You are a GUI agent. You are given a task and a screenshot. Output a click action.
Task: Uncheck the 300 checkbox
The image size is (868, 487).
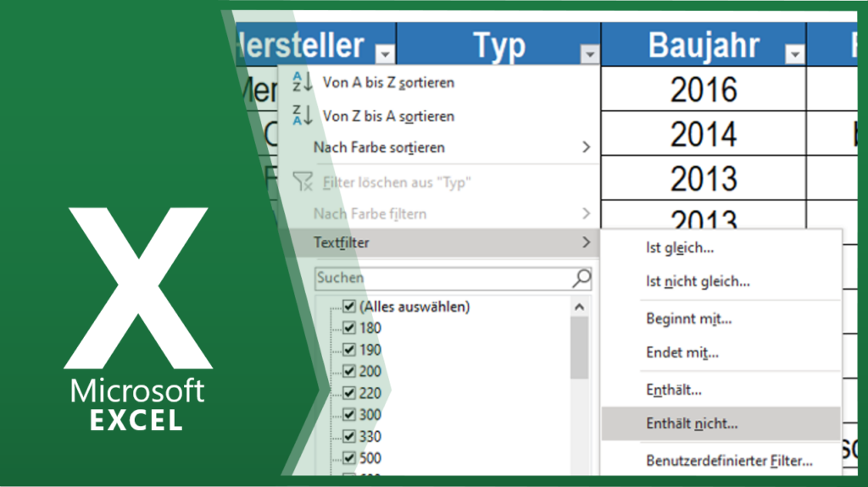click(x=348, y=414)
